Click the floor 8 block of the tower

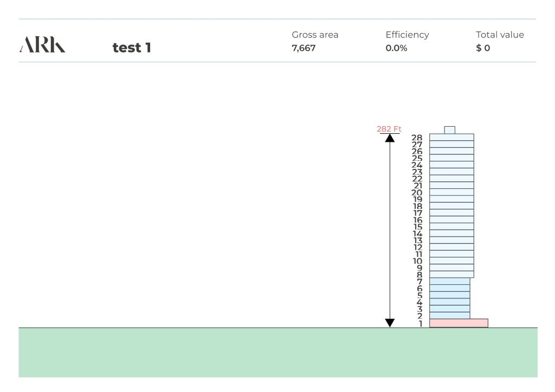[x=451, y=275]
